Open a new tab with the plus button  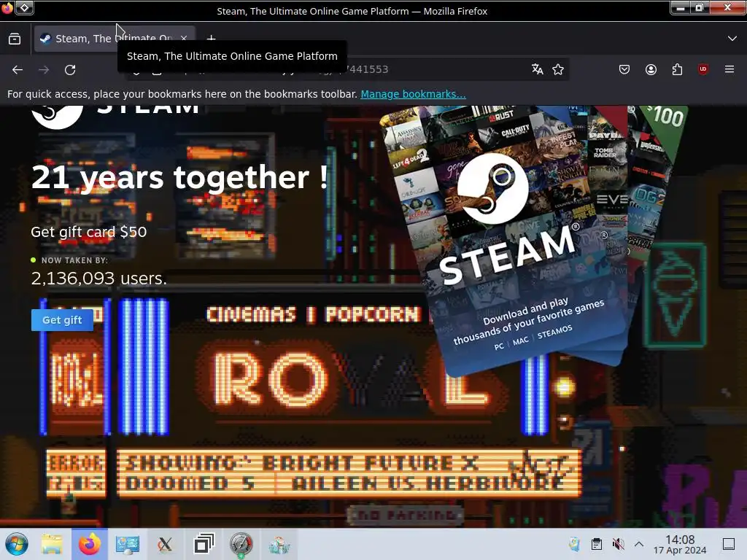click(x=211, y=38)
